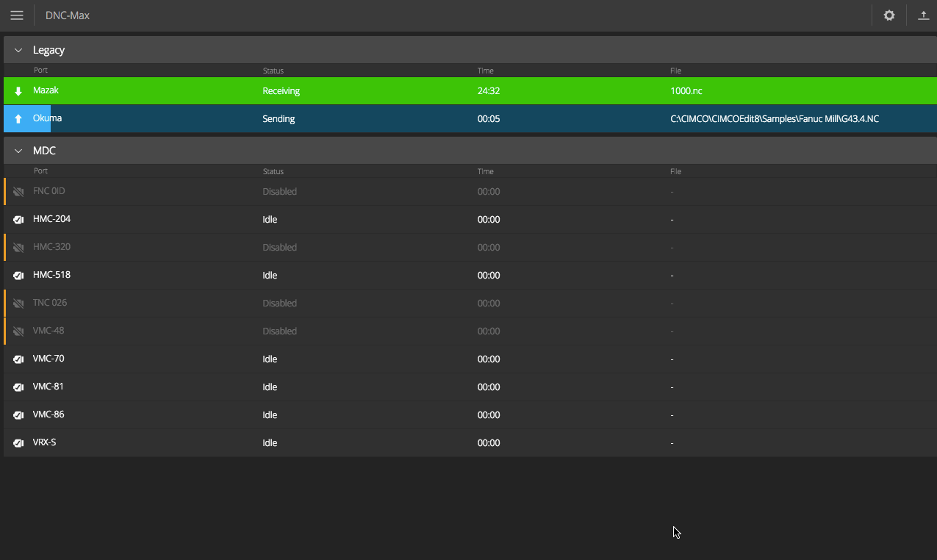Click the upload icon in top bar
937x560 pixels.
click(924, 15)
